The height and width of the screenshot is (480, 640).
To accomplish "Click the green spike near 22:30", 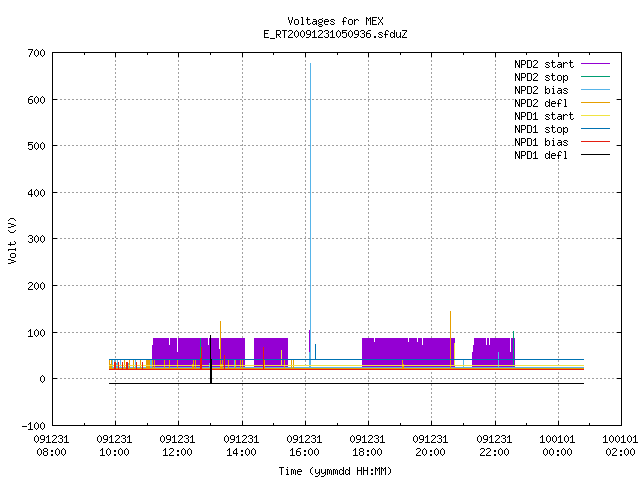I will [513, 348].
